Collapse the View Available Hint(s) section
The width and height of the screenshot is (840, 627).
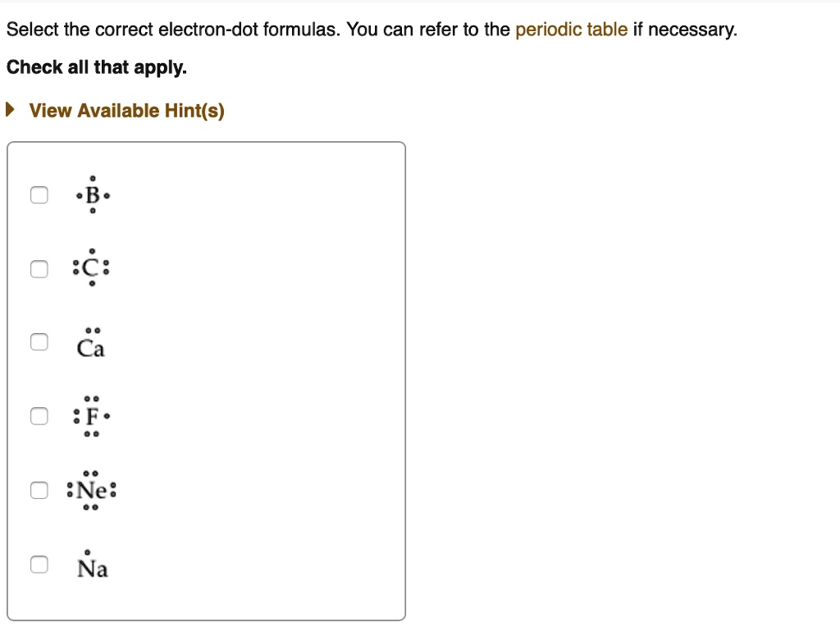pyautogui.click(x=126, y=110)
